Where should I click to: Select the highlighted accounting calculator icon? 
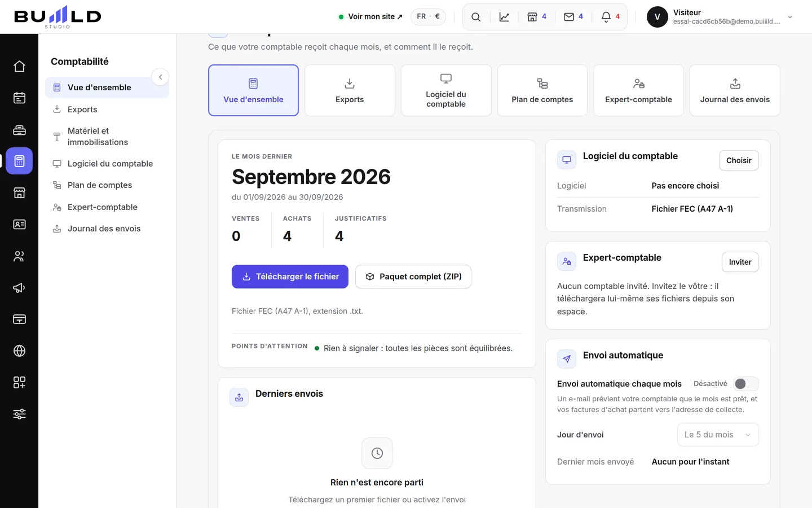click(19, 161)
